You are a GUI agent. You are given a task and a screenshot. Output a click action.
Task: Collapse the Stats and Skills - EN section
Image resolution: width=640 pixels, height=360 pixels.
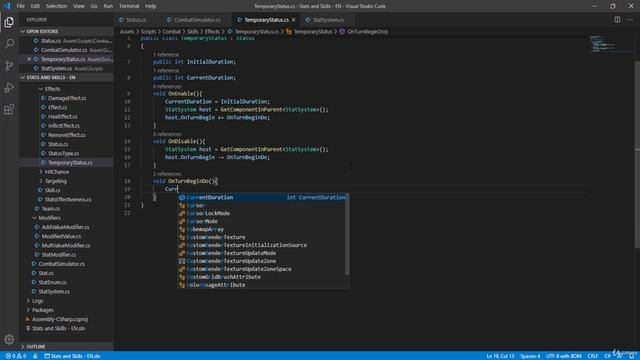coord(22,78)
